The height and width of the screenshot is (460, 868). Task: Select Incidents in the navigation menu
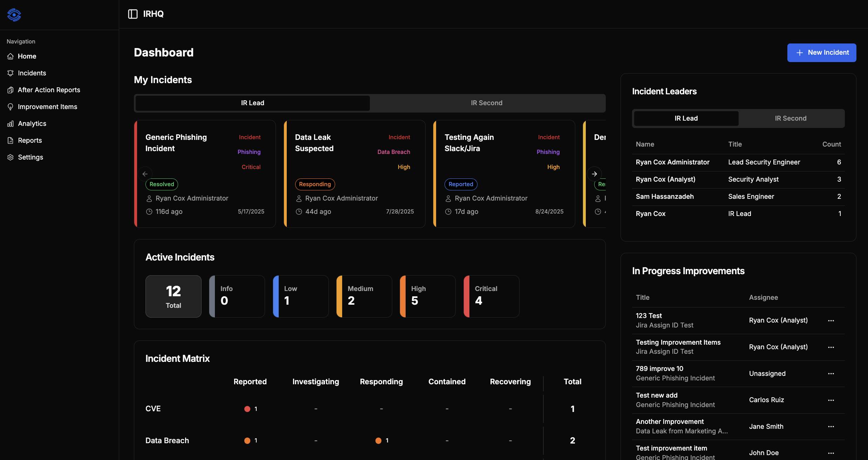(32, 73)
